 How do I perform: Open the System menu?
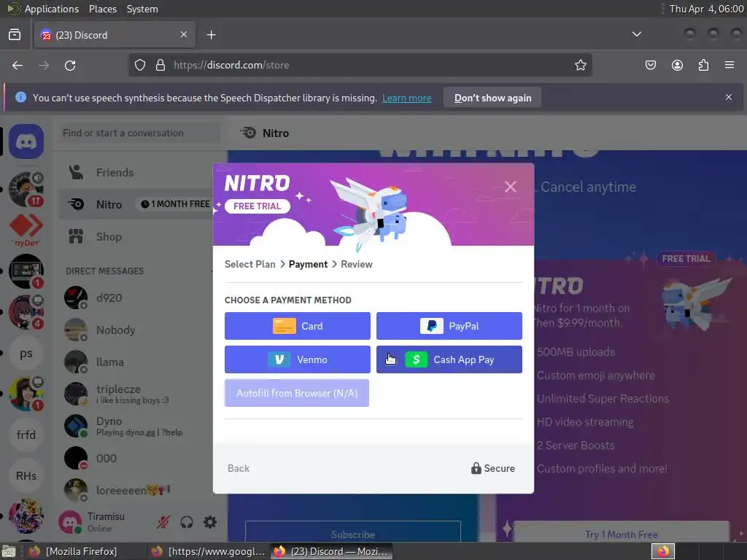tap(142, 9)
